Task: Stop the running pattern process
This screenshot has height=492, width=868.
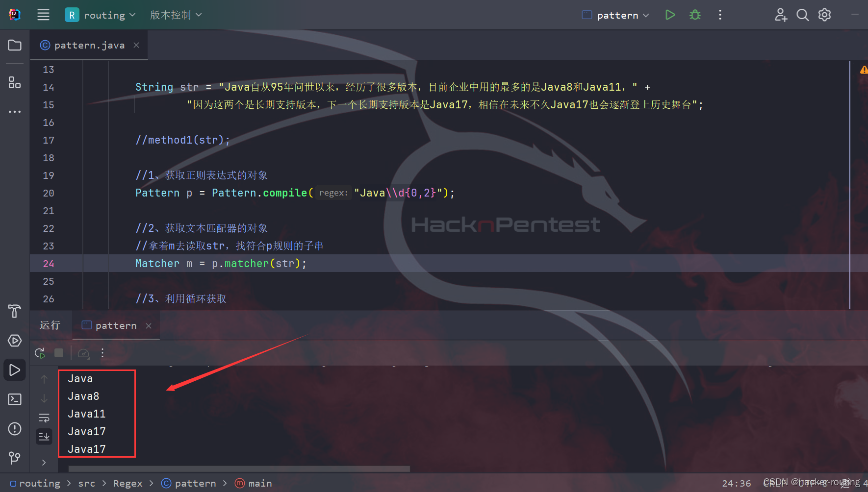Action: 59,353
